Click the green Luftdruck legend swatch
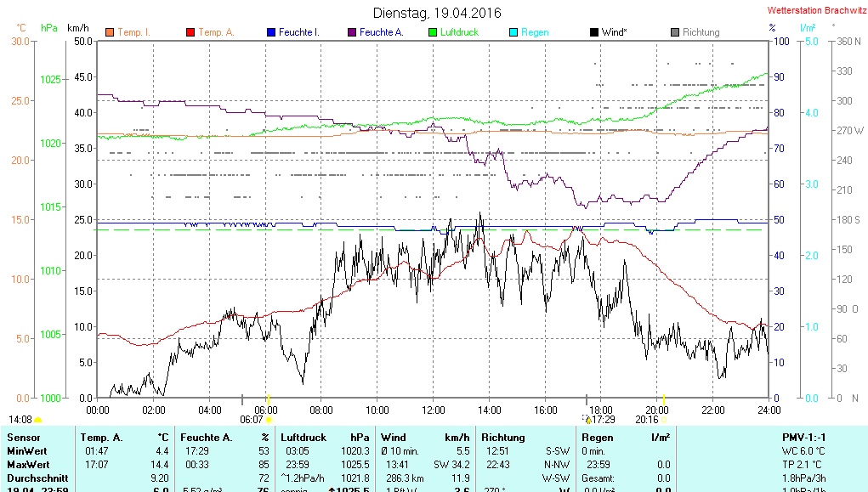The width and height of the screenshot is (868, 492). tap(433, 32)
